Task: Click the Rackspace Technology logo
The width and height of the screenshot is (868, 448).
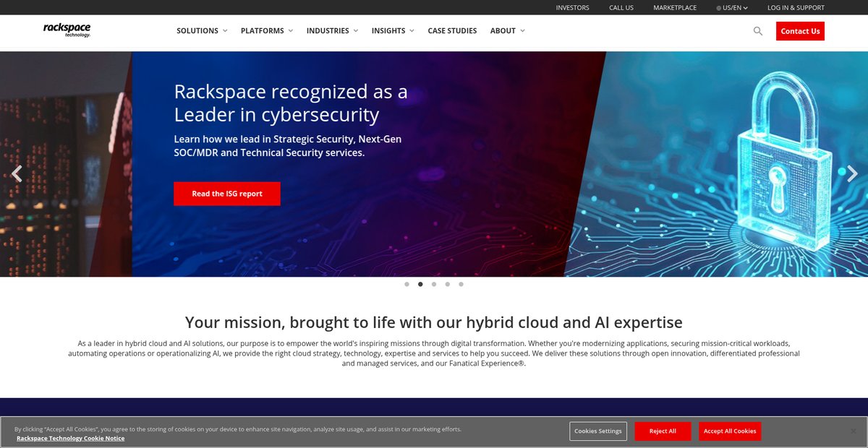Action: click(67, 30)
